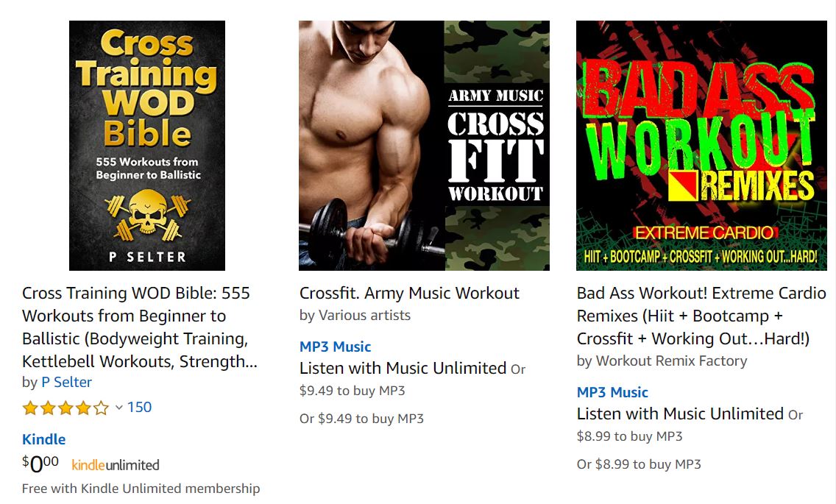The height and width of the screenshot is (504, 836).
Task: Open MP3 Music format for Crossfit Army album
Action: 335,347
